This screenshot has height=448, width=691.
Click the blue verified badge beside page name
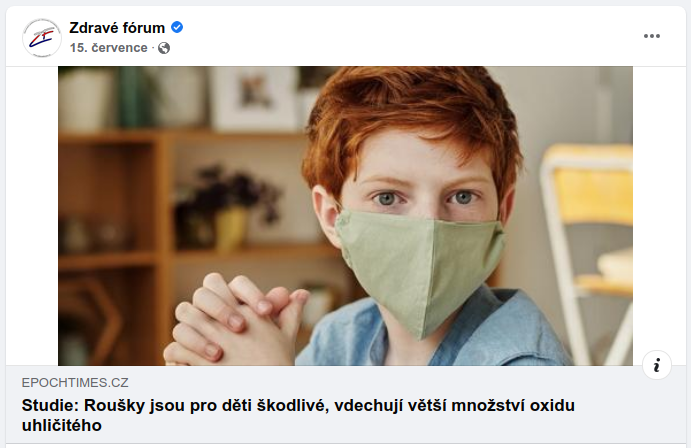click(x=177, y=27)
